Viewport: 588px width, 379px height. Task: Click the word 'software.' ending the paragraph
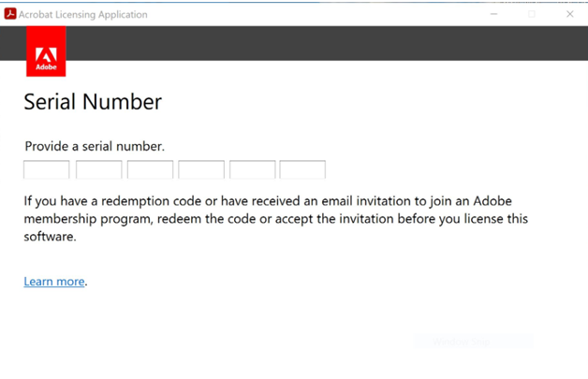coord(50,237)
